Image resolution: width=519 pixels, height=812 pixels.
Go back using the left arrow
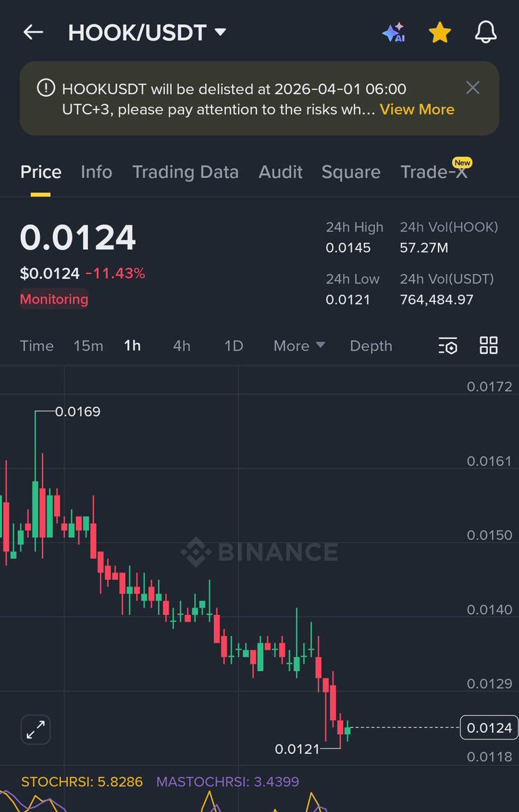point(33,32)
